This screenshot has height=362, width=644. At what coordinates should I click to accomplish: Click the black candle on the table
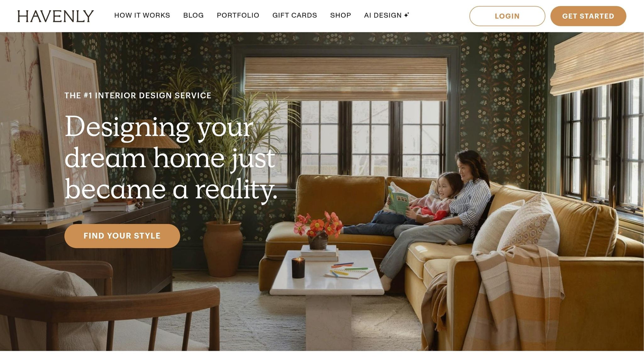[298, 268]
